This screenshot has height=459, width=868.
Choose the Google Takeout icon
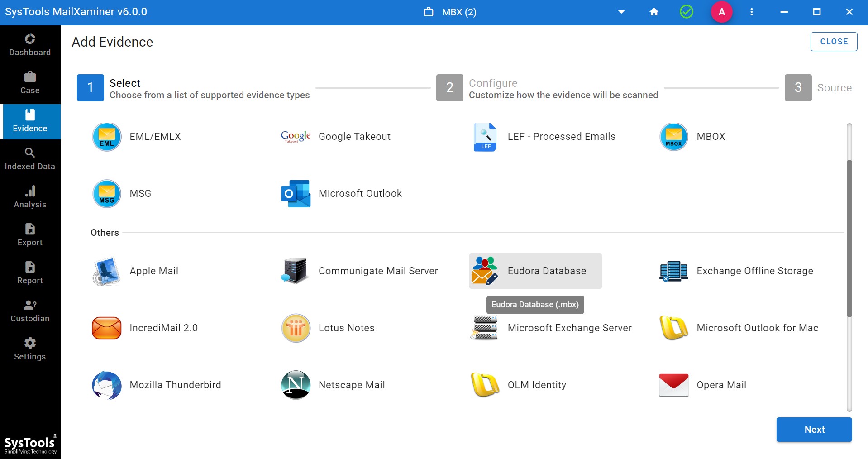pyautogui.click(x=296, y=137)
